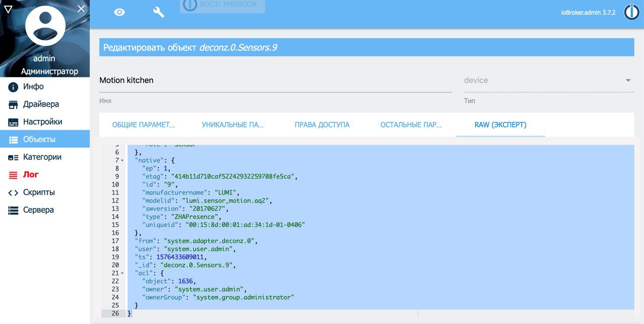Click the "object": 1636 line
The image size is (644, 324).
pos(169,281)
